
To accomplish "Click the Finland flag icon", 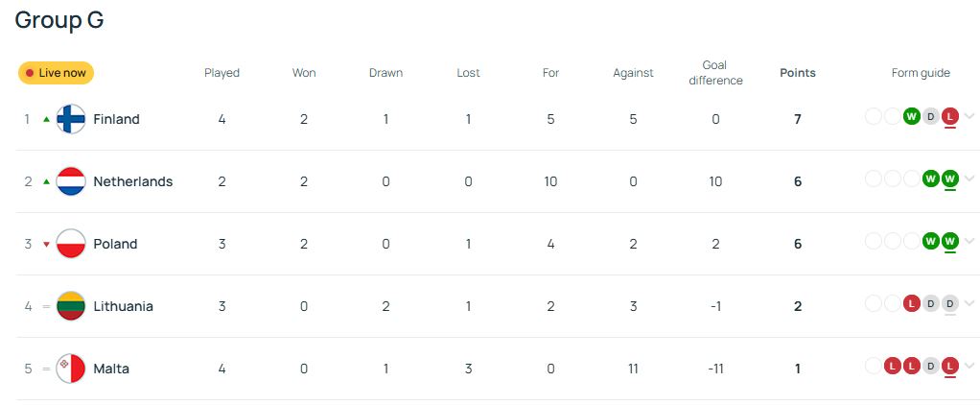I will pos(71,119).
